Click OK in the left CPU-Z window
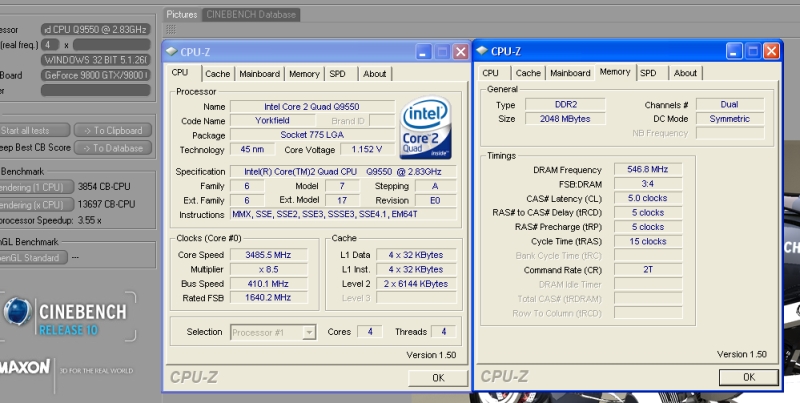Image resolution: width=800 pixels, height=403 pixels. pyautogui.click(x=438, y=378)
